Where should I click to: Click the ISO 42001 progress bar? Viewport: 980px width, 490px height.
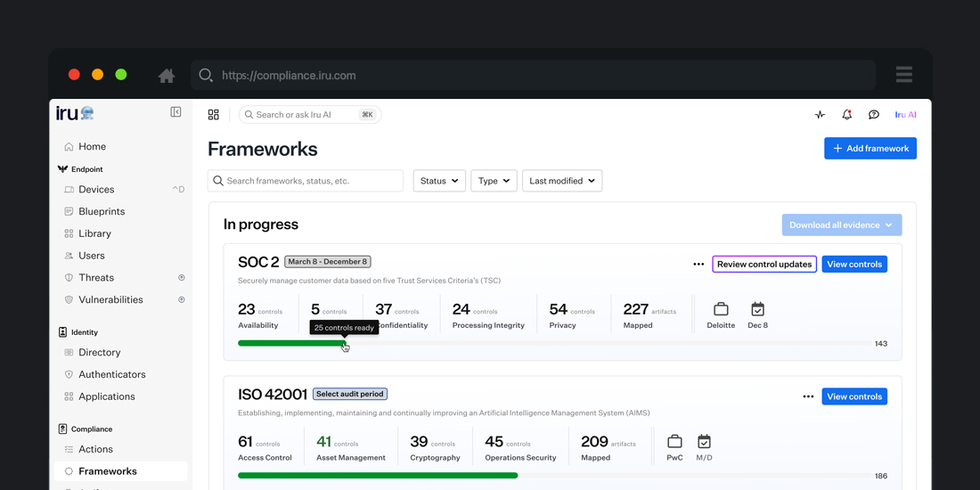(554, 476)
